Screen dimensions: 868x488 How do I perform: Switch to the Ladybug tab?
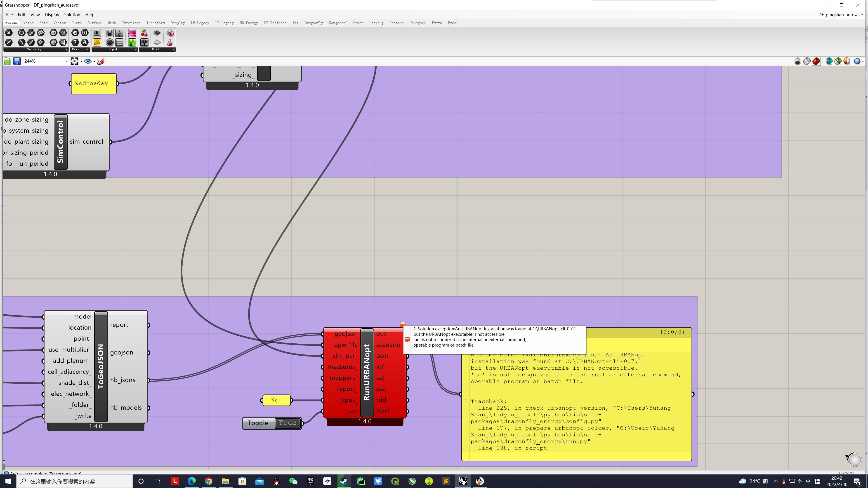376,23
